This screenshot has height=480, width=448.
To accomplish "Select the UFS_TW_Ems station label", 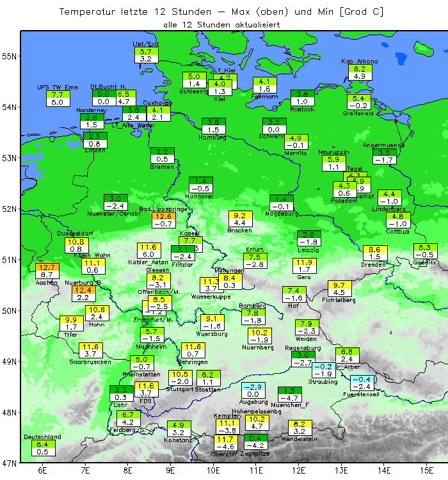I will pos(58,87).
